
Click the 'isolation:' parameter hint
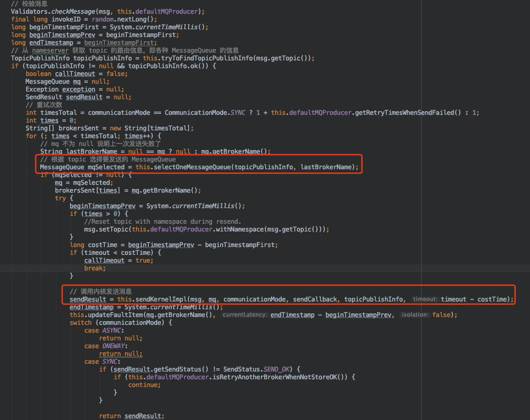tap(415, 315)
